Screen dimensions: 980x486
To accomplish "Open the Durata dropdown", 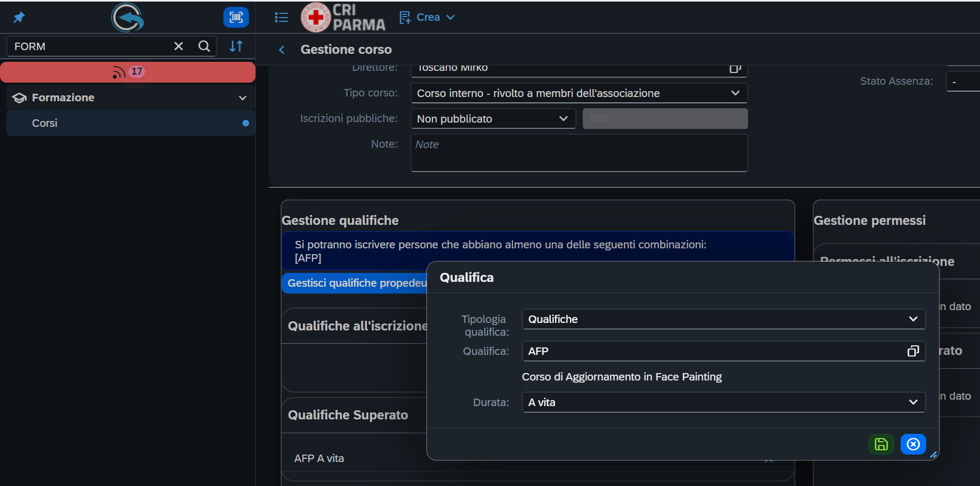I will tap(724, 402).
